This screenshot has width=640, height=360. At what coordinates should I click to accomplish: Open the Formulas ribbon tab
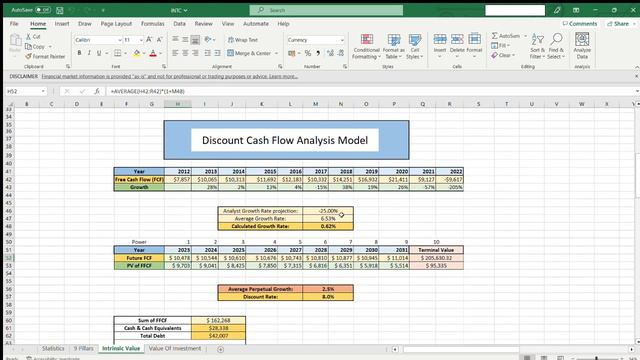point(153,24)
